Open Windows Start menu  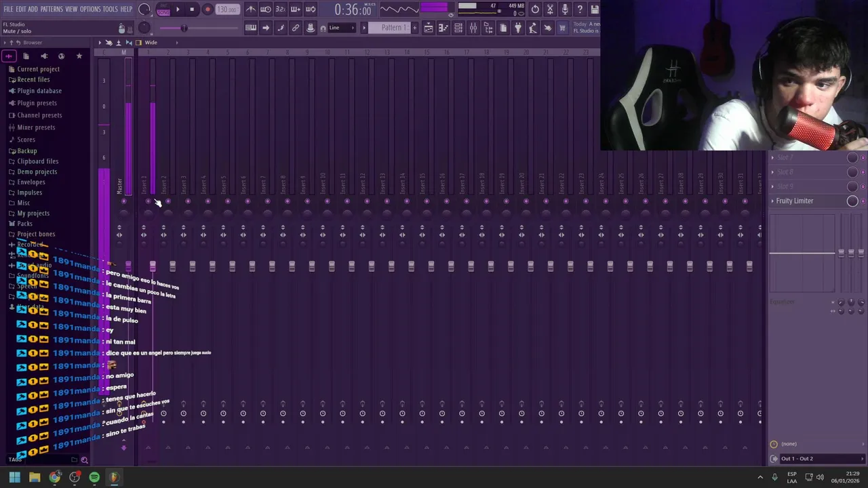(x=14, y=477)
